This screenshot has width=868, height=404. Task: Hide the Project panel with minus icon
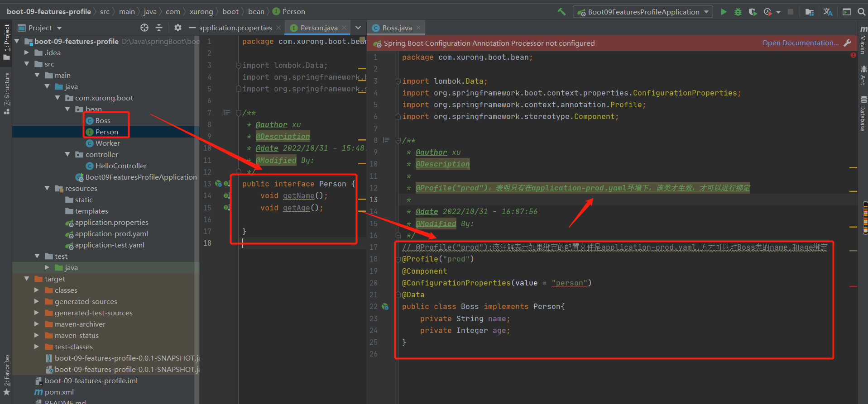point(192,28)
